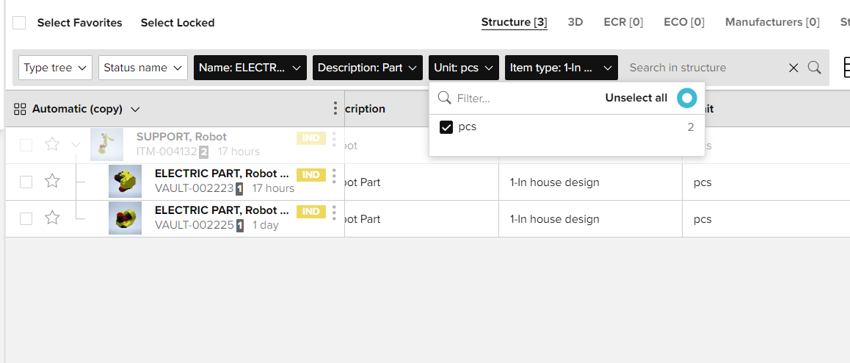
Task: Click the Select Locked link
Action: (178, 23)
